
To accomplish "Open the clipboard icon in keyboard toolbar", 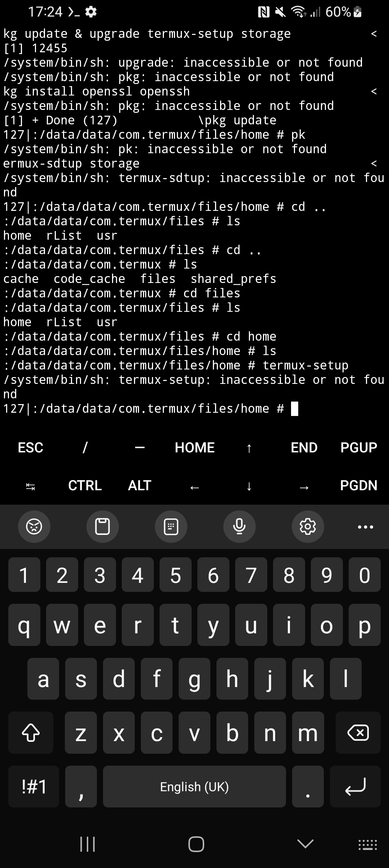I will (x=102, y=527).
